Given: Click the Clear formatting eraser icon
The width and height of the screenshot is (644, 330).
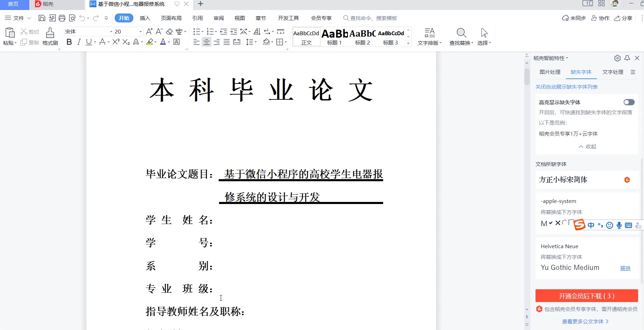Looking at the screenshot, I should (x=169, y=31).
